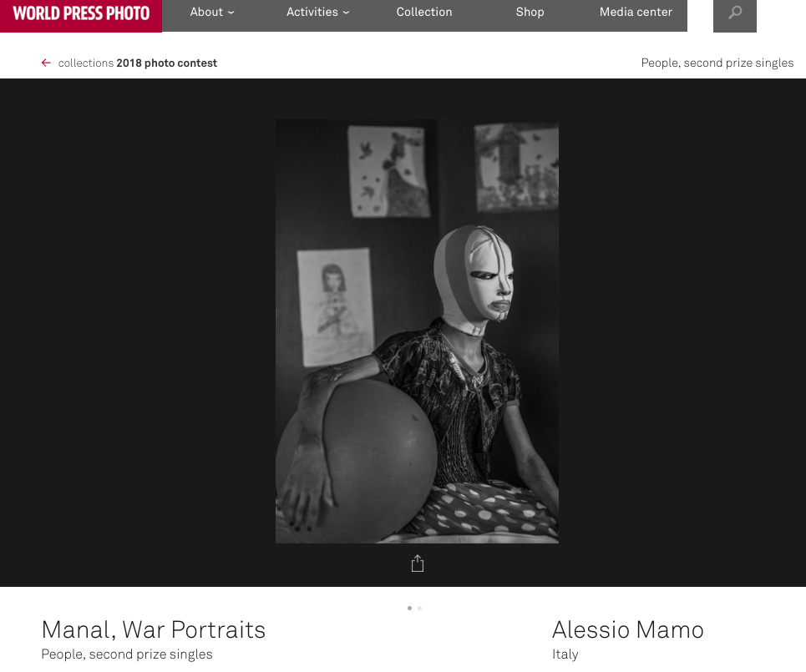Click the collections breadcrumb link
Image resolution: width=806 pixels, height=672 pixels.
86,63
